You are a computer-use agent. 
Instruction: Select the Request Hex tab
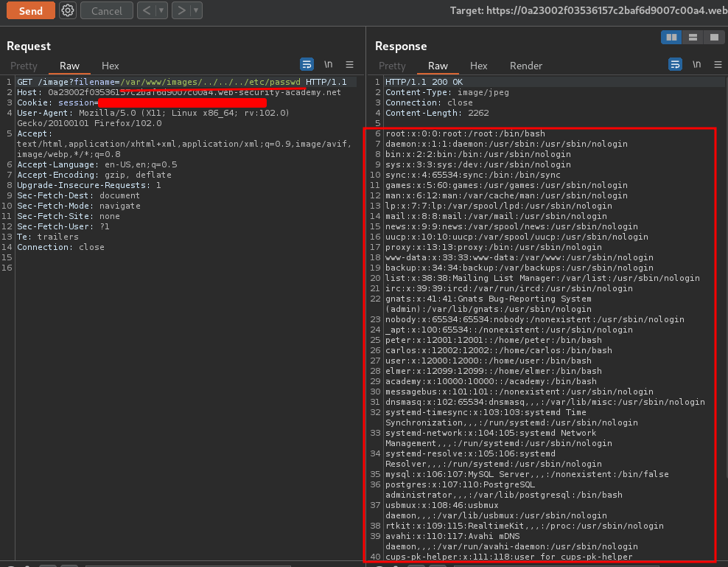111,66
